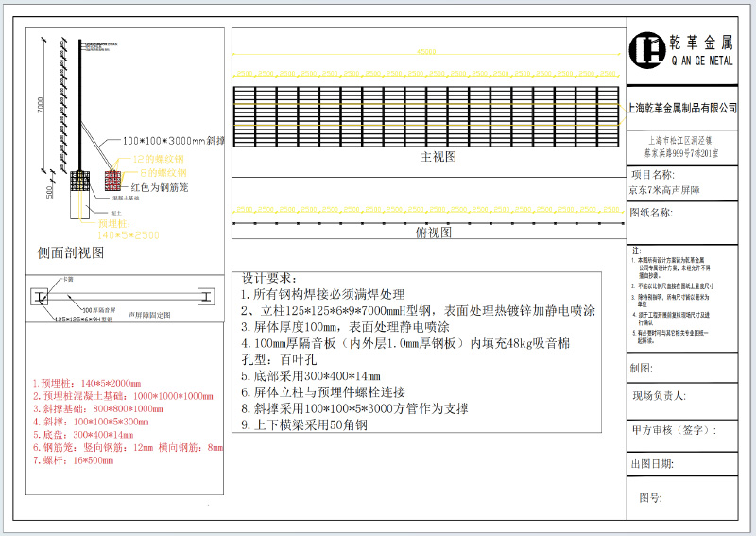Click the 7000 vertical dimension label
This screenshot has height=536, width=756.
coord(41,106)
